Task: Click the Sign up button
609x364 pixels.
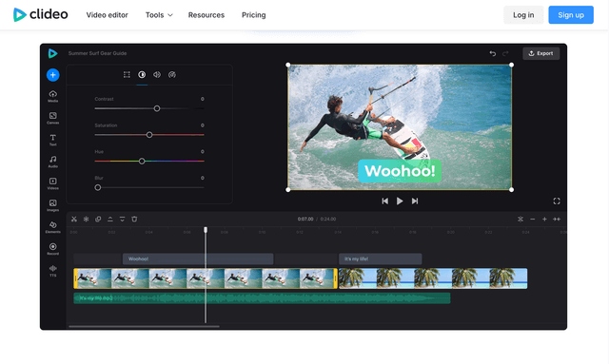Action: pyautogui.click(x=571, y=15)
